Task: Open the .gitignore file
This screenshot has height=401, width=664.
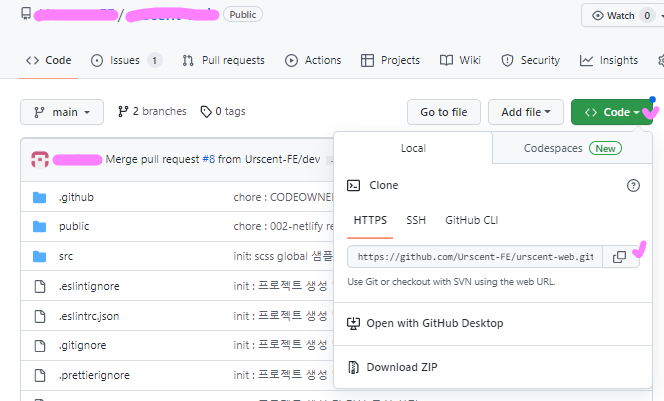Action: click(83, 346)
